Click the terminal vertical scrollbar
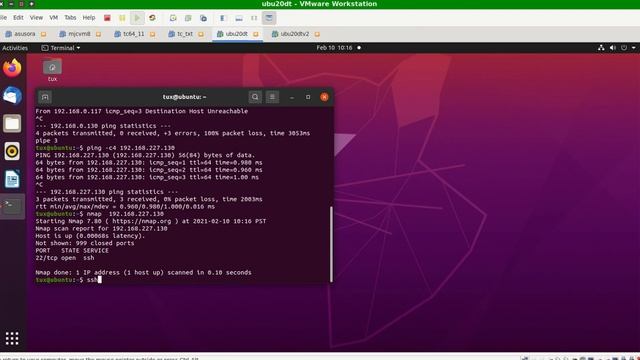This screenshot has width=640, height=360. point(331,244)
